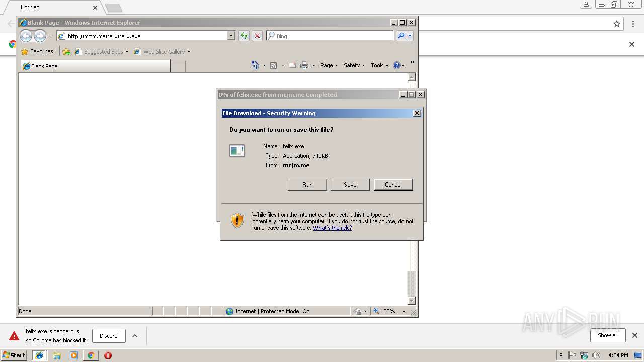Expand the Home button dropdown arrow
Image resolution: width=644 pixels, height=362 pixels.
[264, 65]
